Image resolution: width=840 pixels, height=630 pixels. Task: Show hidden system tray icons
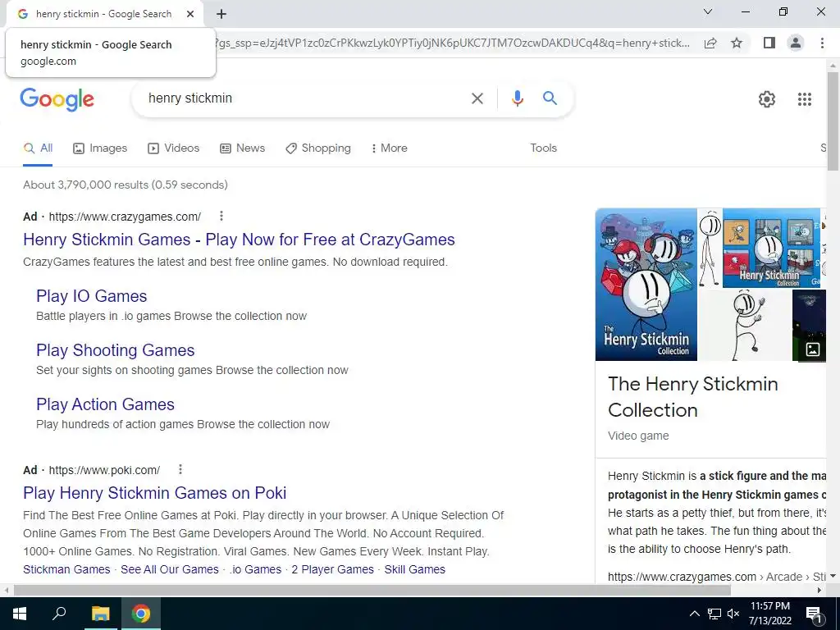pyautogui.click(x=694, y=614)
